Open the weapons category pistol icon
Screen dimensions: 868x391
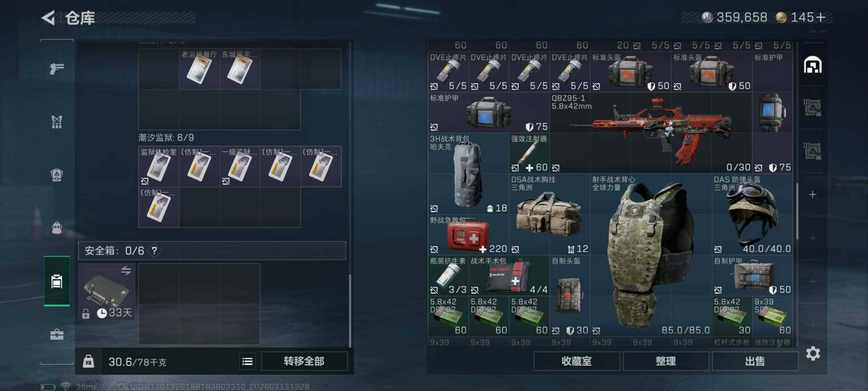(x=57, y=69)
